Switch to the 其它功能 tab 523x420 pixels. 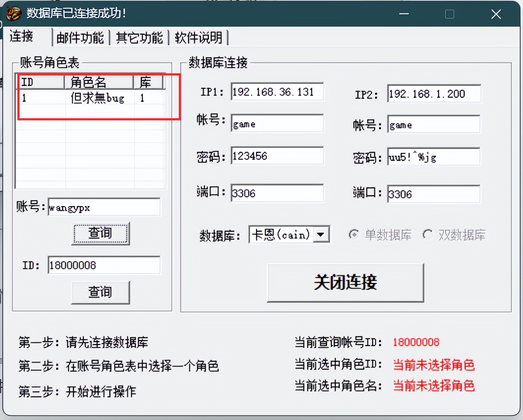point(139,37)
